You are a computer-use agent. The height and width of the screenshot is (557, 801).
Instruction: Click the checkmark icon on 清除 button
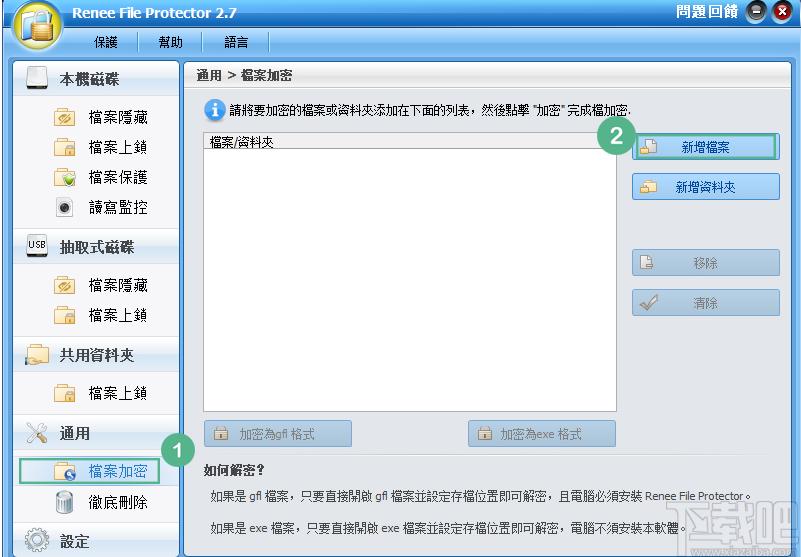(x=648, y=303)
